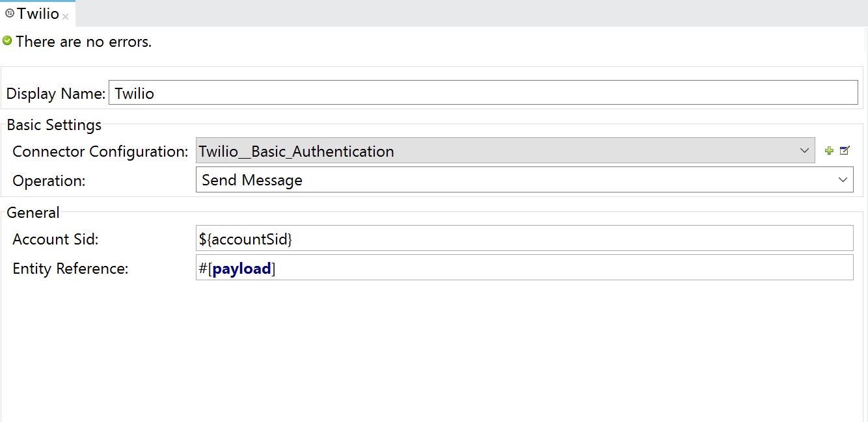The height and width of the screenshot is (422, 868).
Task: Expand the Connector Configuration dropdown arrow
Action: tap(804, 151)
